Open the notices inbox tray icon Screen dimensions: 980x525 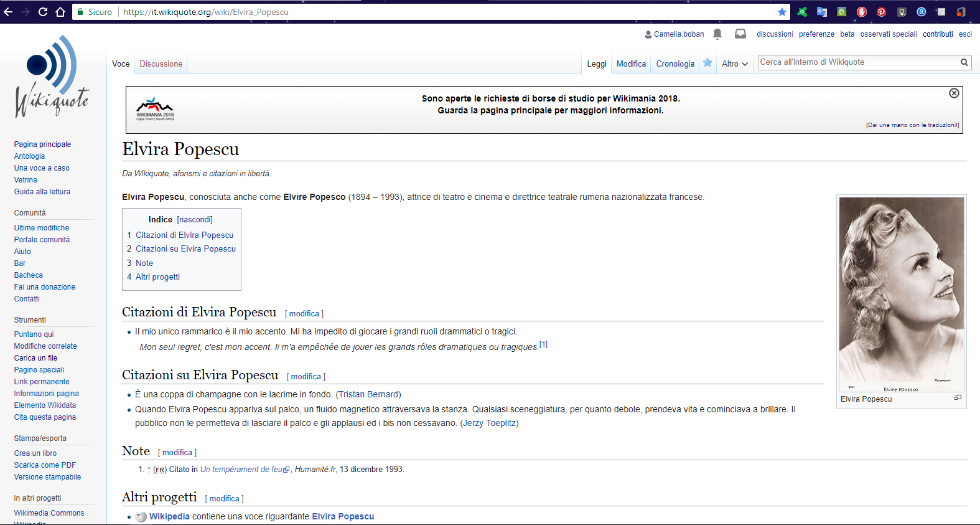tap(740, 34)
